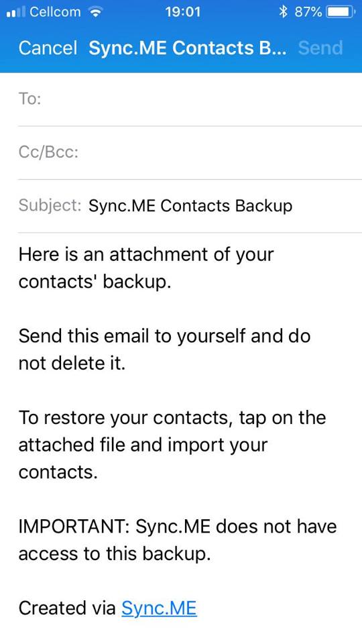Tap the 87% battery percentage
The width and height of the screenshot is (362, 644).
coord(308,12)
